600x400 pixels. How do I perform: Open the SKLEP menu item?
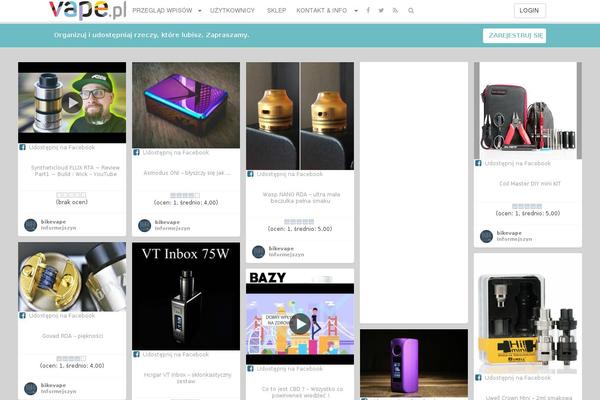click(x=276, y=11)
